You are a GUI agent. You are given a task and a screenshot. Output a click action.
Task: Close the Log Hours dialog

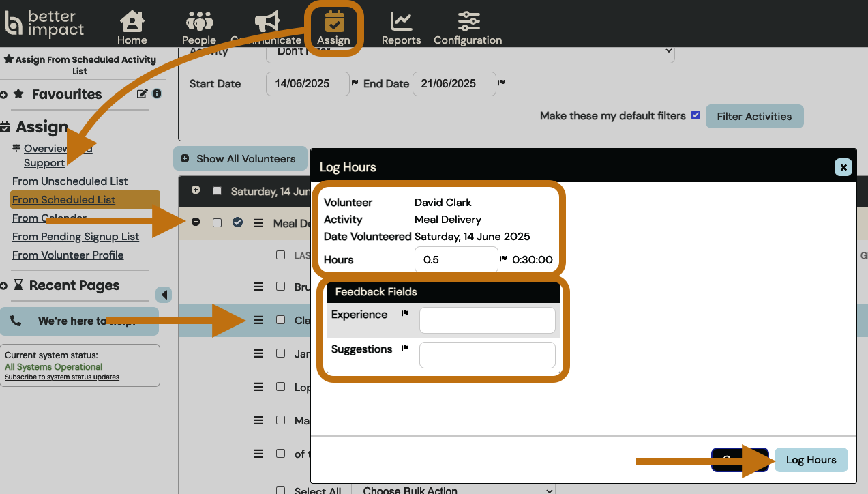pyautogui.click(x=843, y=167)
